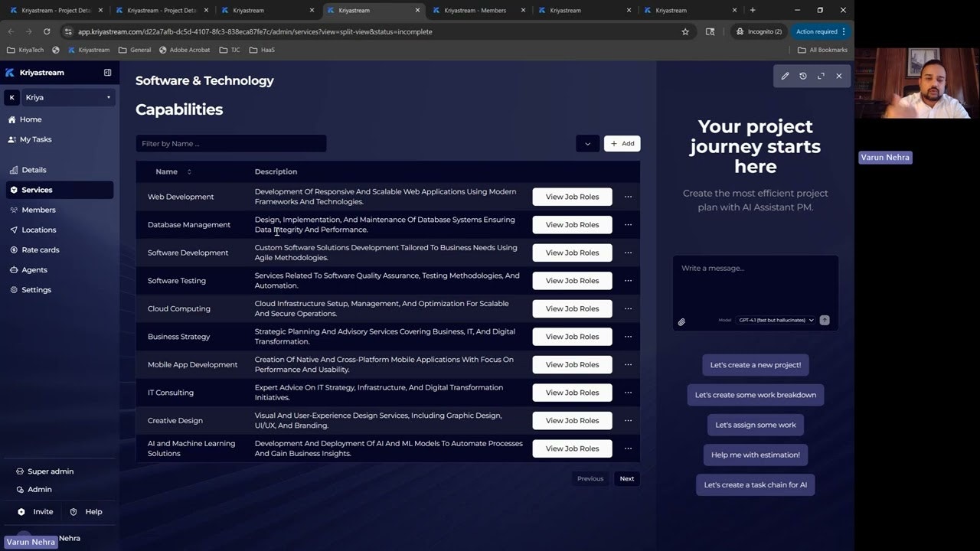The width and height of the screenshot is (980, 551).
Task: Send message with the arrow button
Action: click(x=825, y=320)
